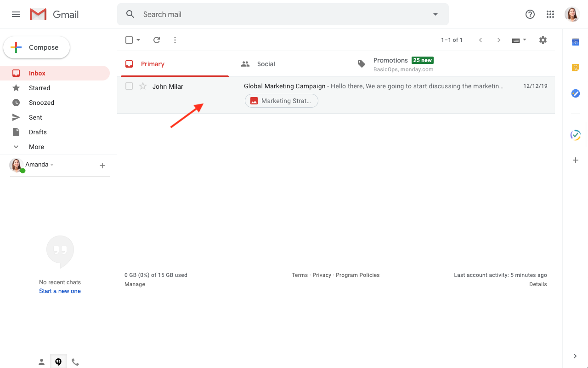Switch to the Promotions tab
Image resolution: width=588 pixels, height=368 pixels.
point(390,64)
